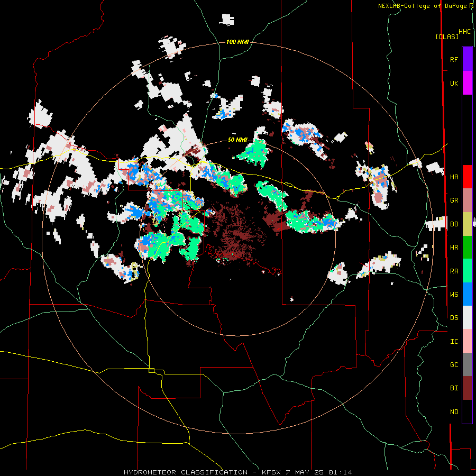Click the HYDROMETEOR CLASSIFICATION title text

[186, 472]
